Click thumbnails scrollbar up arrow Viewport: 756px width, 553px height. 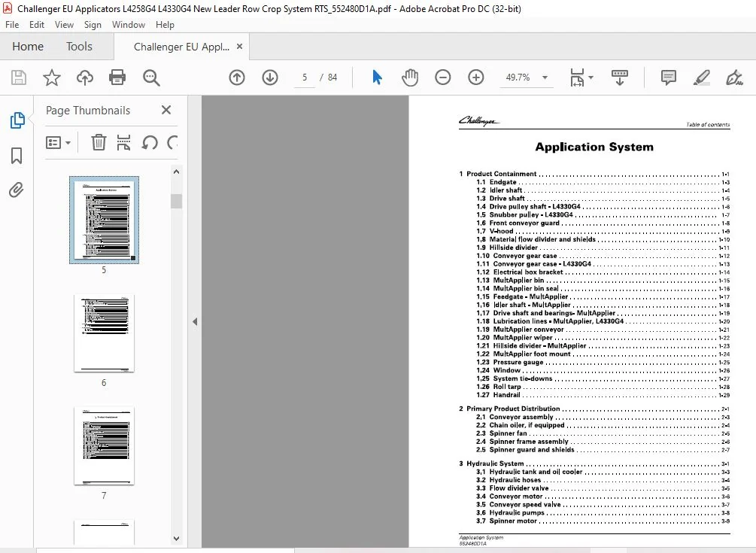(x=177, y=172)
